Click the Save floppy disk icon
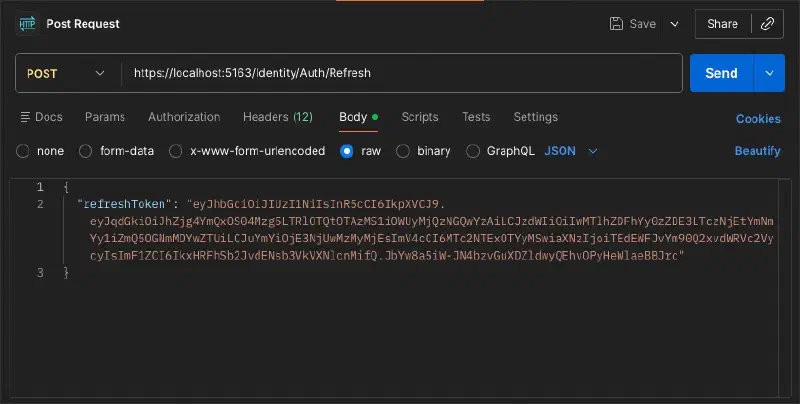The height and width of the screenshot is (404, 800). point(616,24)
